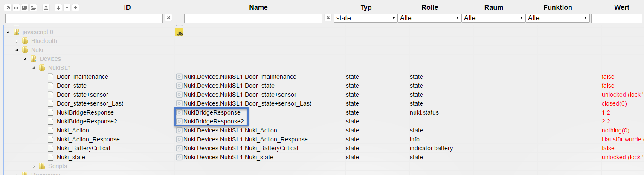
Task: Clear the Name filter with X button
Action: tap(328, 18)
